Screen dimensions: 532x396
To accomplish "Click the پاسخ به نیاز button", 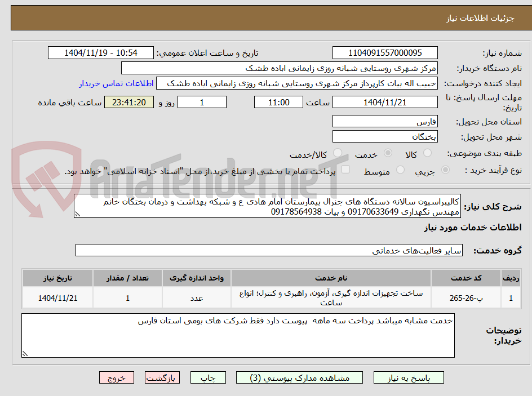I will point(409,377).
